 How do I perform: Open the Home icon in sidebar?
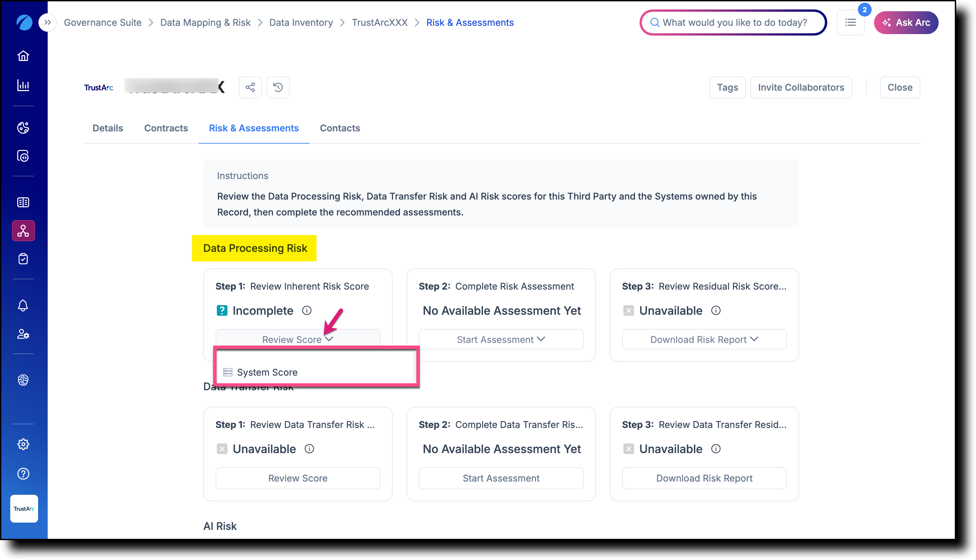click(23, 56)
